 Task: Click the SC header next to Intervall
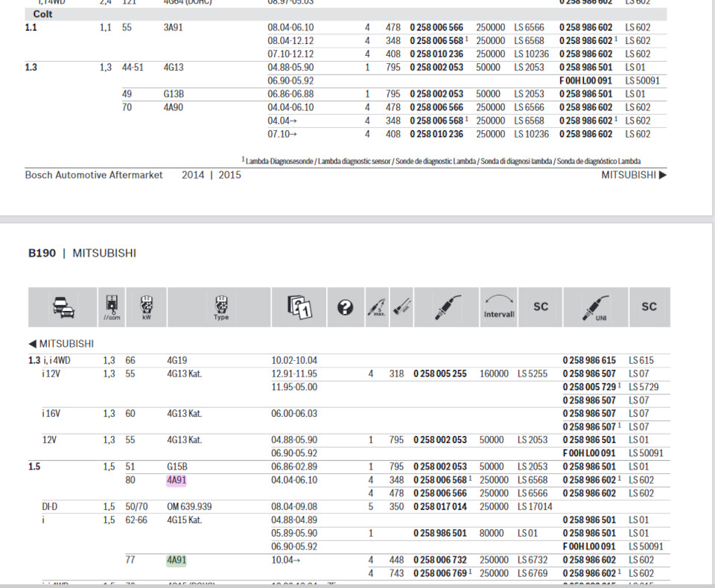pyautogui.click(x=541, y=307)
